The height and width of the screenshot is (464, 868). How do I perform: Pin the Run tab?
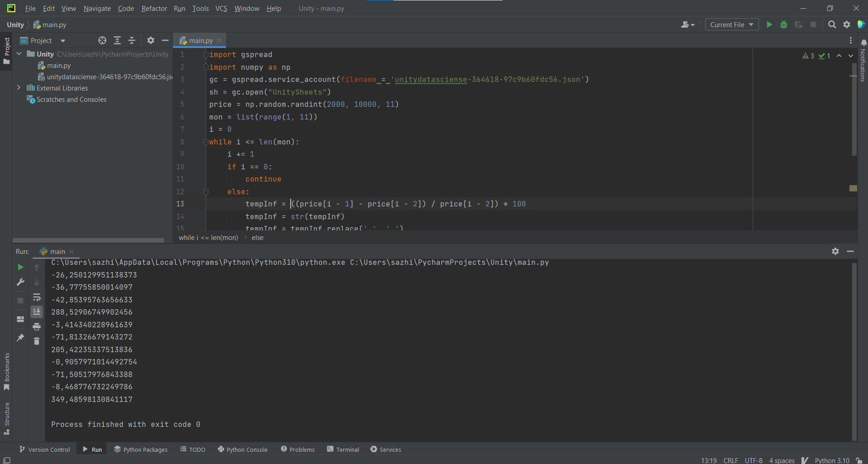click(x=20, y=338)
